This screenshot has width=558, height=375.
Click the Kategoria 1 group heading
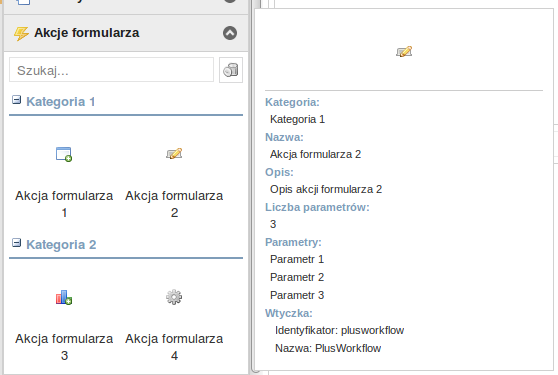[x=60, y=102]
